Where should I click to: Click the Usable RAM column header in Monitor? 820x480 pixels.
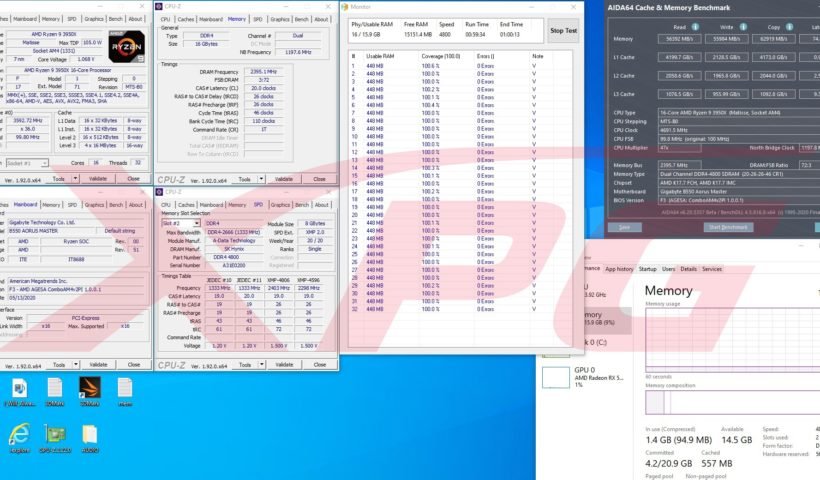[380, 56]
